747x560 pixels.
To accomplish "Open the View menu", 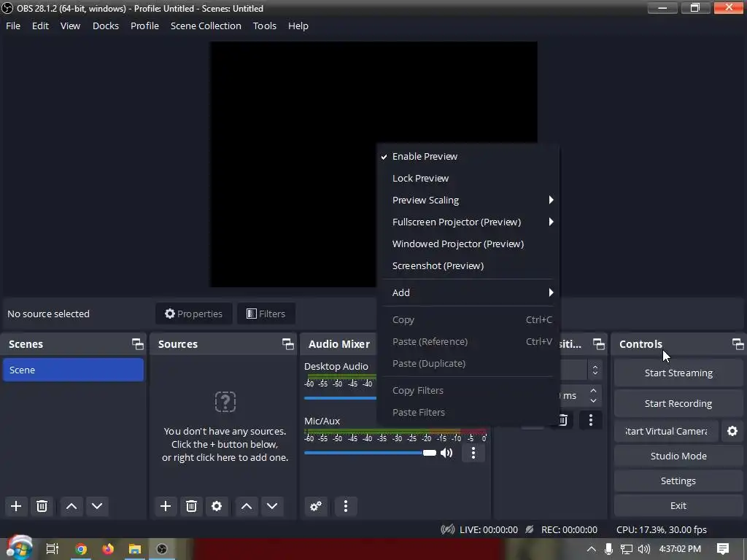I will 70,26.
